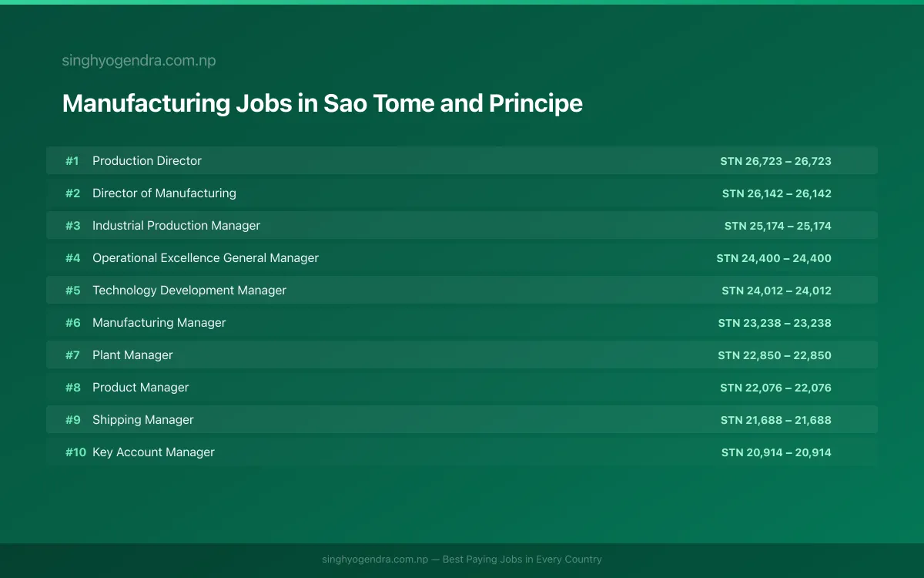Click the Manufacturing Jobs in Sao Tome title
The height and width of the screenshot is (578, 924).
click(x=322, y=103)
